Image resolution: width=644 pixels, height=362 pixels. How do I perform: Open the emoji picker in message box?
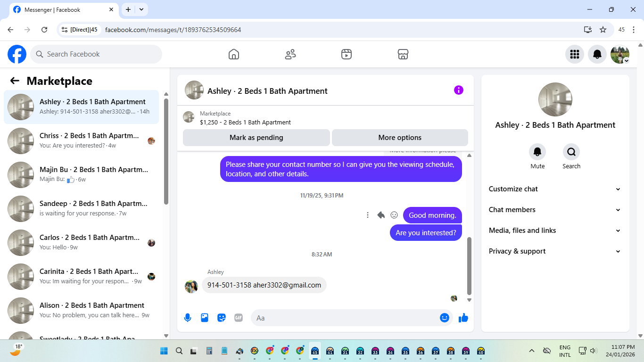click(445, 318)
